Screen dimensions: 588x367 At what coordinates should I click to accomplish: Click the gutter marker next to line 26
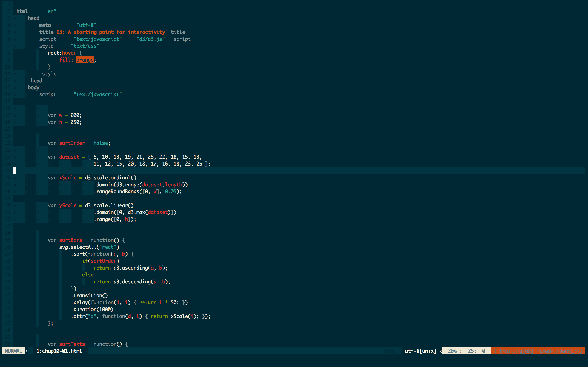click(x=15, y=178)
